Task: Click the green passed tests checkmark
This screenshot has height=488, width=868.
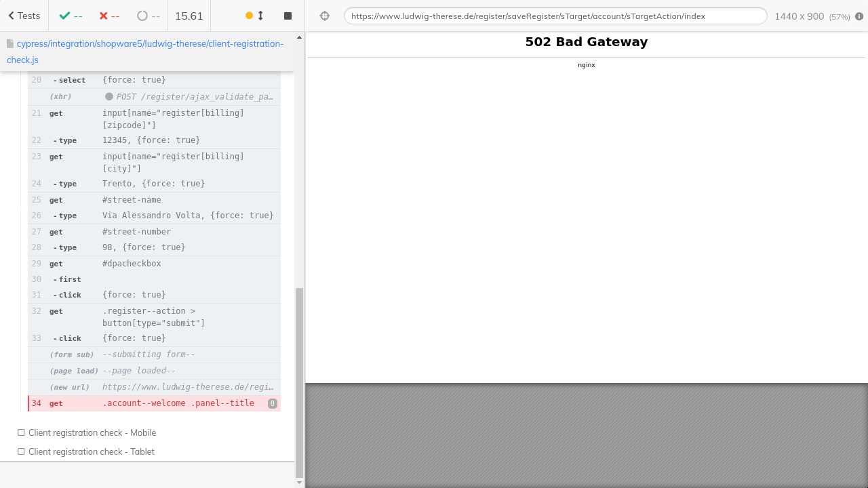Action: 65,16
